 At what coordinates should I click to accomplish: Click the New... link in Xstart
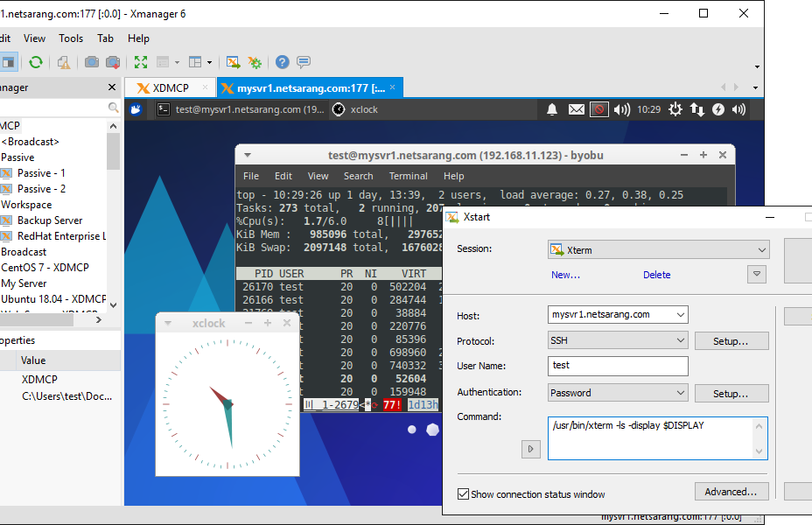565,275
